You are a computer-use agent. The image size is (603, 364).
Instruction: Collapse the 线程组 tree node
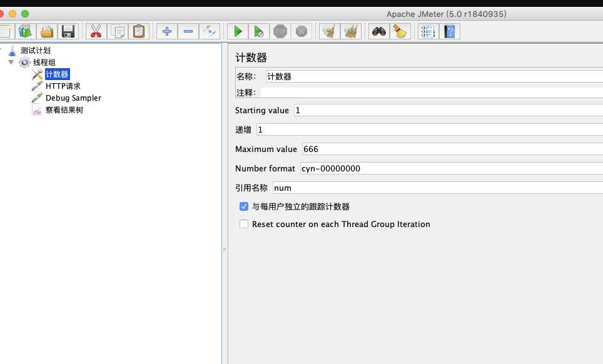tap(11, 63)
